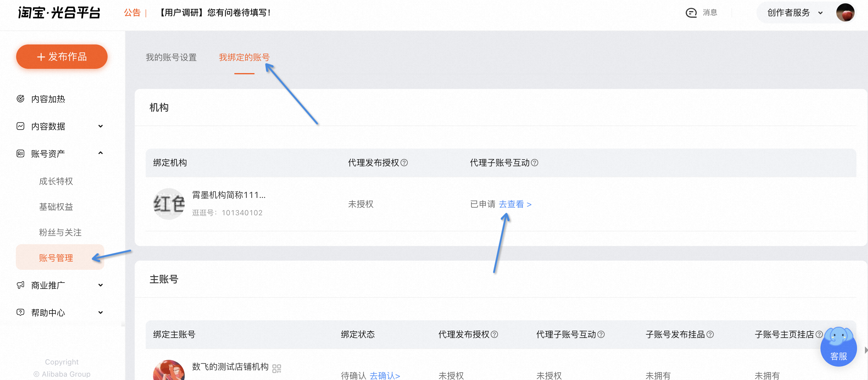Click the 绑定状态 column header
Image resolution: width=868 pixels, height=380 pixels.
tap(358, 335)
